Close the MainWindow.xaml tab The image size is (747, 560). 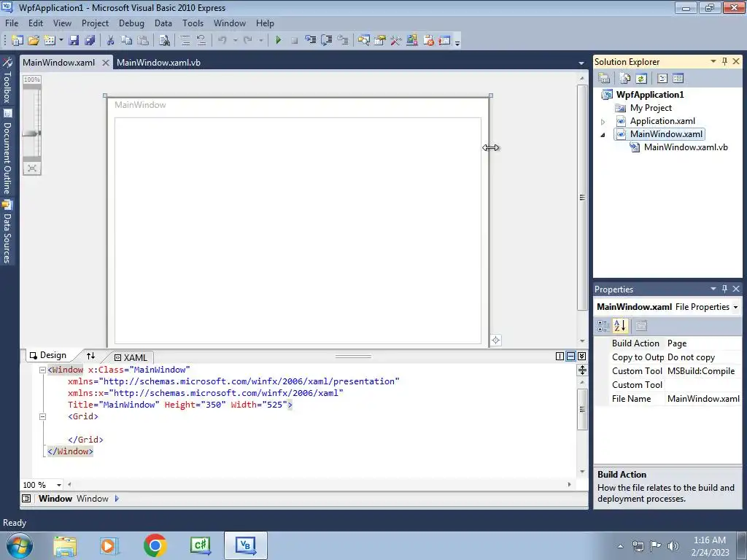point(106,63)
